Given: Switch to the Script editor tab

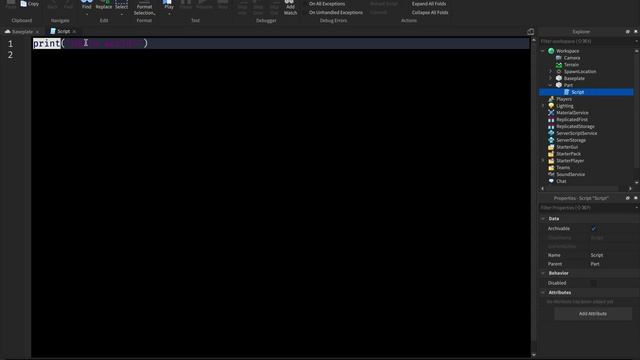Looking at the screenshot, I should click(x=63, y=31).
